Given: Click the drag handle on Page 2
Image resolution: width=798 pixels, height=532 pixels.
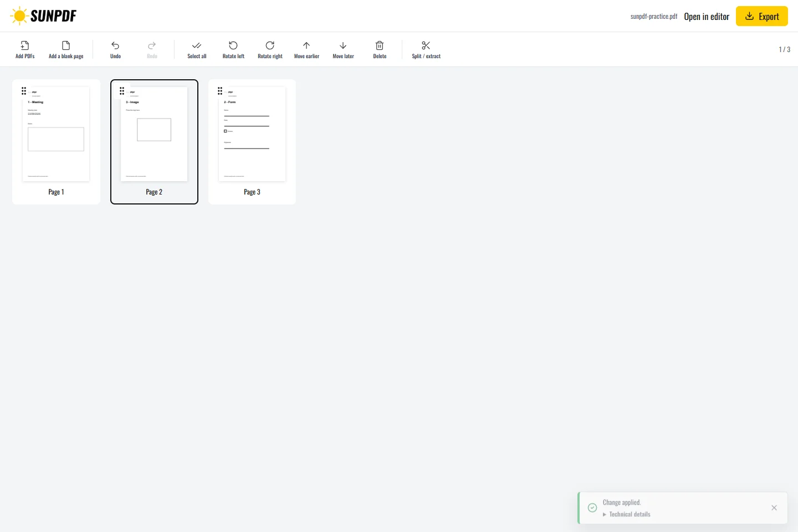Looking at the screenshot, I should 122,91.
